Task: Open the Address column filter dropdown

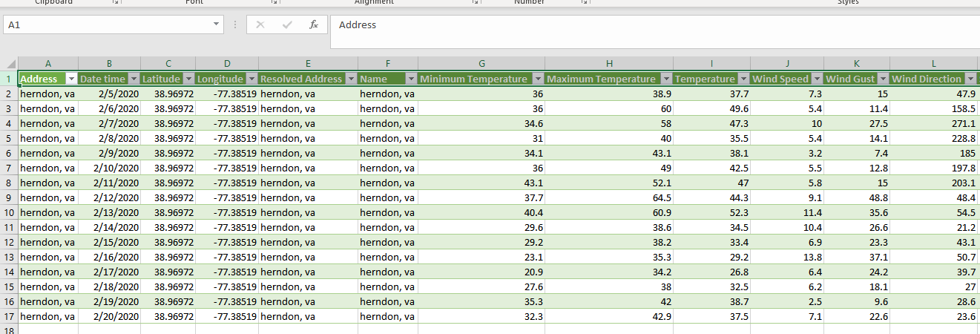Action: pos(71,79)
